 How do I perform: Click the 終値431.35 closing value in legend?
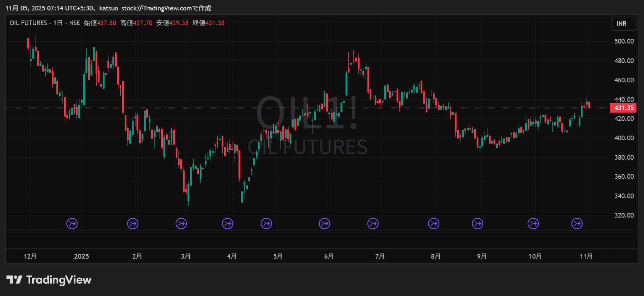tap(208, 23)
